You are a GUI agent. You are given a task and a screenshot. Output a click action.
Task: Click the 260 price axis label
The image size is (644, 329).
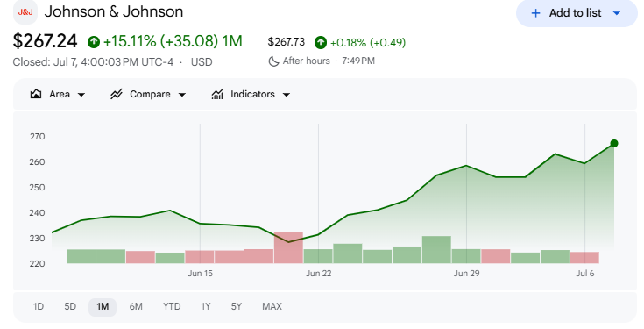(38, 162)
